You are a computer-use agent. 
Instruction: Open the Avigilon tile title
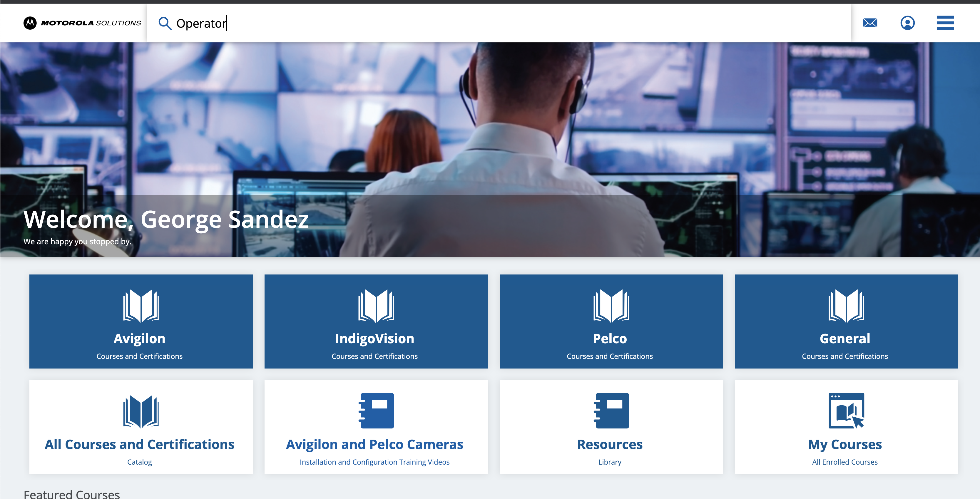tap(140, 339)
